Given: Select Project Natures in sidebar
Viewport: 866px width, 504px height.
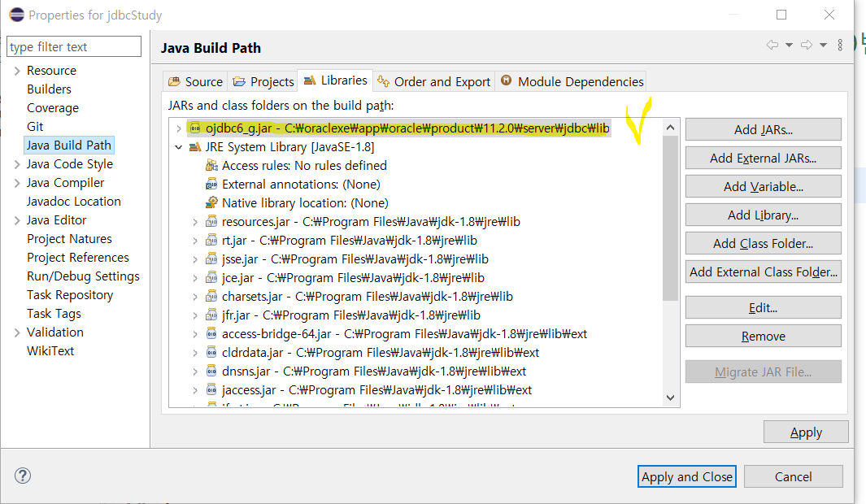Looking at the screenshot, I should click(70, 238).
